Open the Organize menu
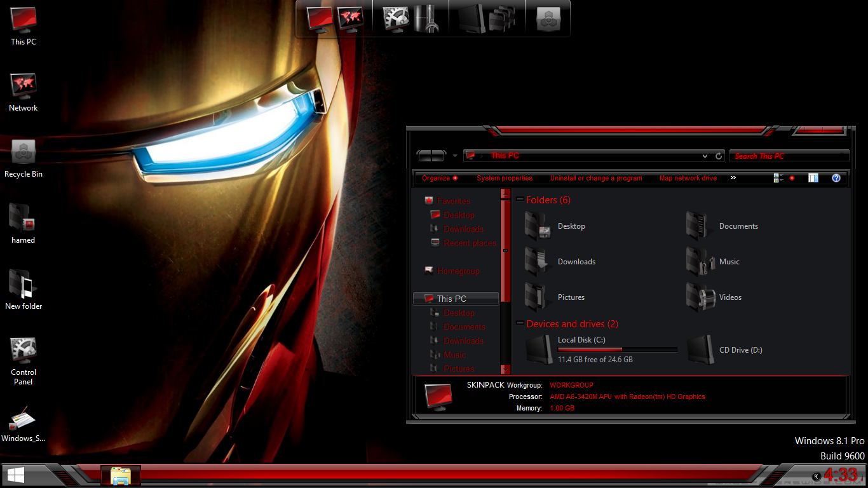This screenshot has height=488, width=868. tap(439, 179)
